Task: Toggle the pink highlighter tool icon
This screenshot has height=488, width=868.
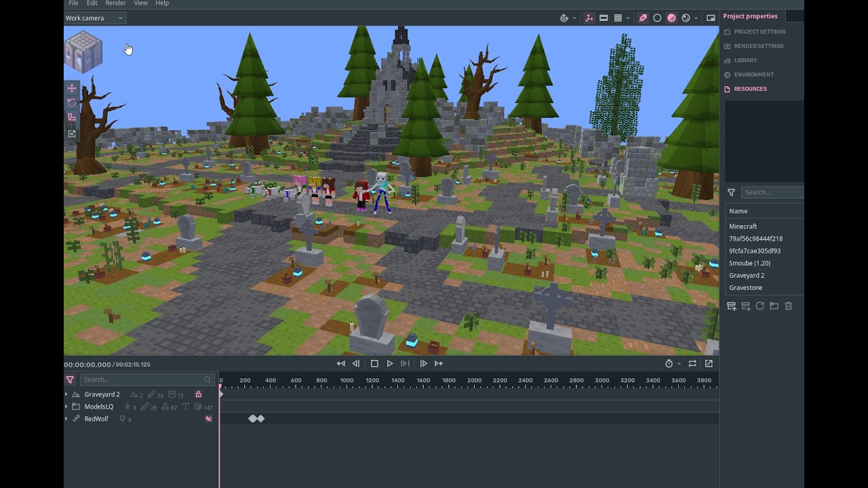Action: point(643,18)
